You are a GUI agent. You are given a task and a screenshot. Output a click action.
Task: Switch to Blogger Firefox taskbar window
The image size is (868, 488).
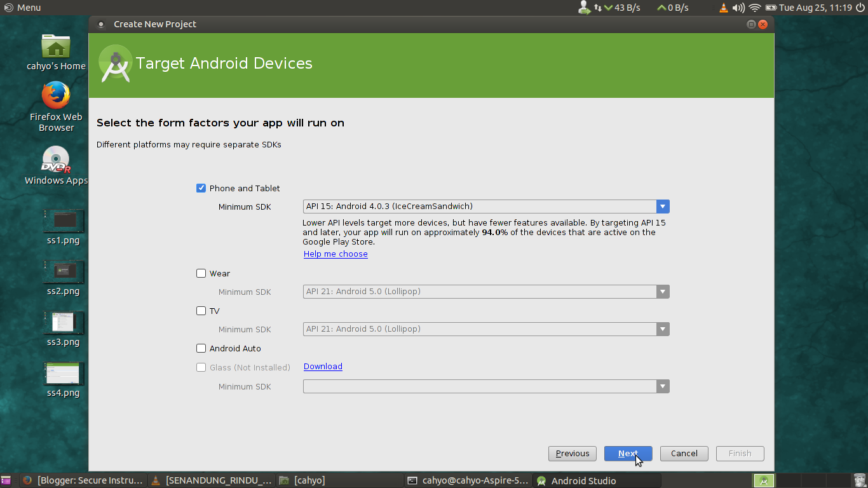tap(83, 480)
